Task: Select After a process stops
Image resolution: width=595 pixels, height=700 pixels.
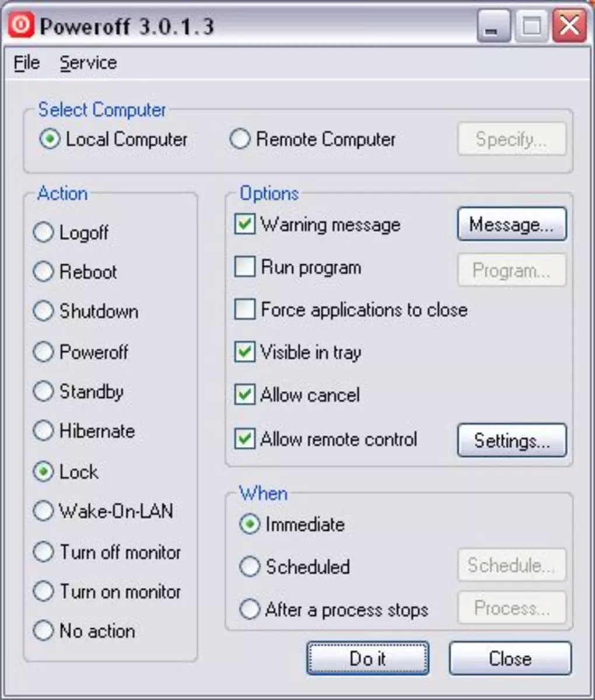Action: tap(250, 610)
